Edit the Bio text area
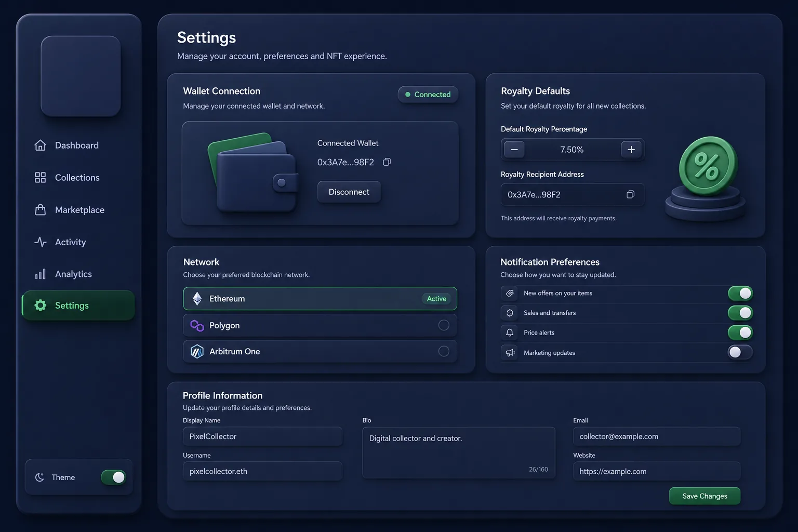The width and height of the screenshot is (798, 532). pos(459,453)
